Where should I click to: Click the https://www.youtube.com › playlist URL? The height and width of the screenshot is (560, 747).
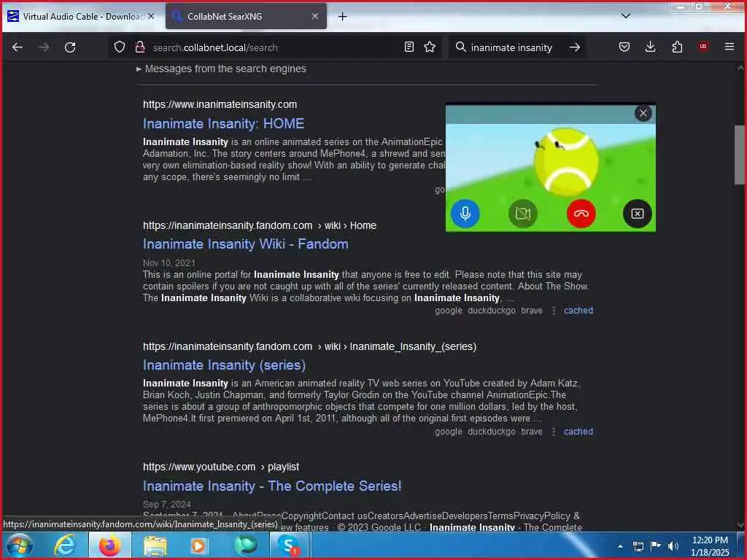pyautogui.click(x=221, y=467)
